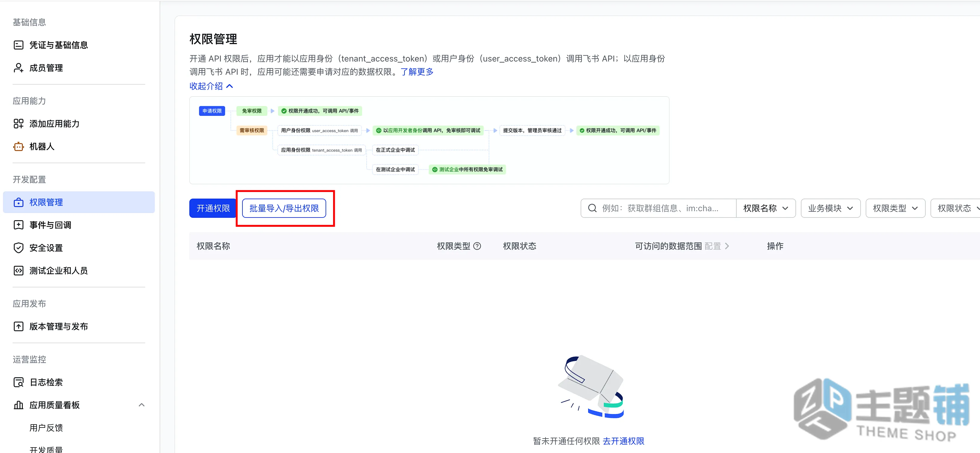Click the search magnifier icon in filter box

pos(592,208)
